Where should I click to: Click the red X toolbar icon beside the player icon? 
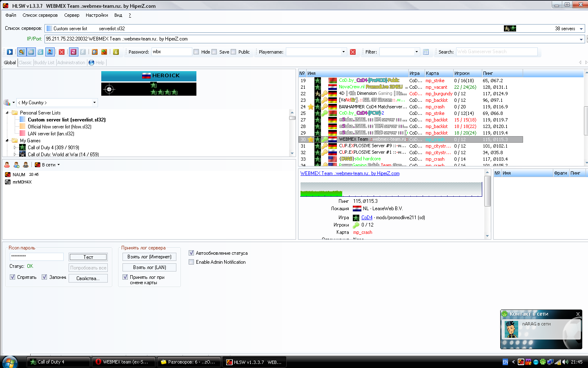click(x=62, y=52)
